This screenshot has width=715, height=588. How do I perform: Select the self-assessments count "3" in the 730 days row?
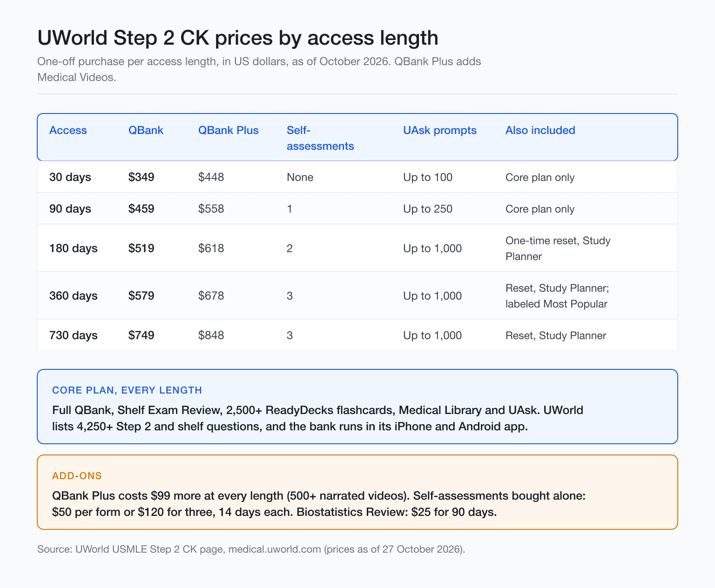290,335
